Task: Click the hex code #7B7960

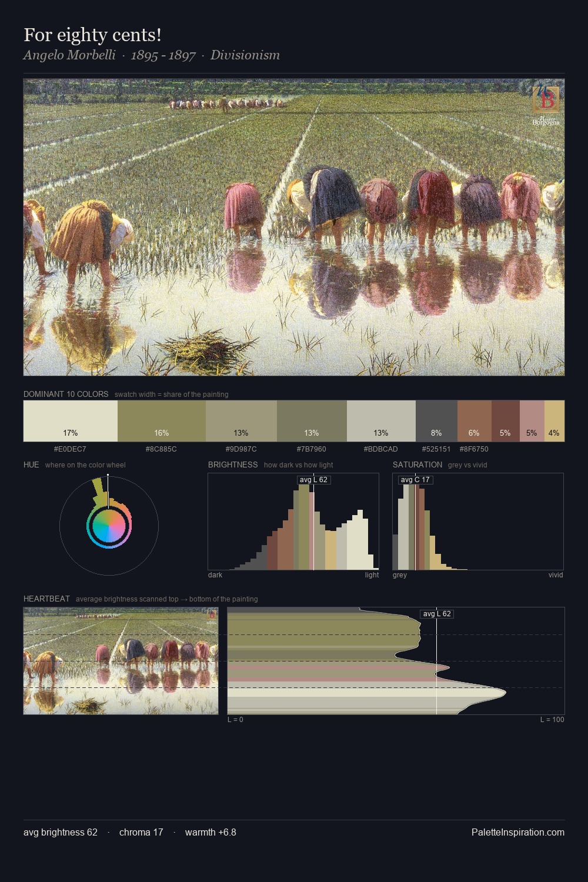Action: click(312, 449)
